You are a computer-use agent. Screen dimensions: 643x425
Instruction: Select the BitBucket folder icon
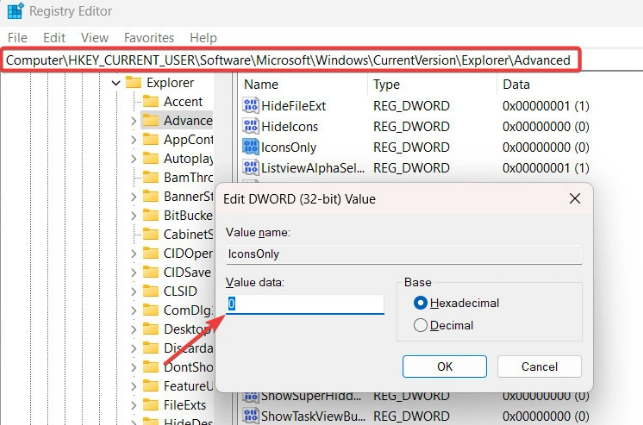coord(150,215)
